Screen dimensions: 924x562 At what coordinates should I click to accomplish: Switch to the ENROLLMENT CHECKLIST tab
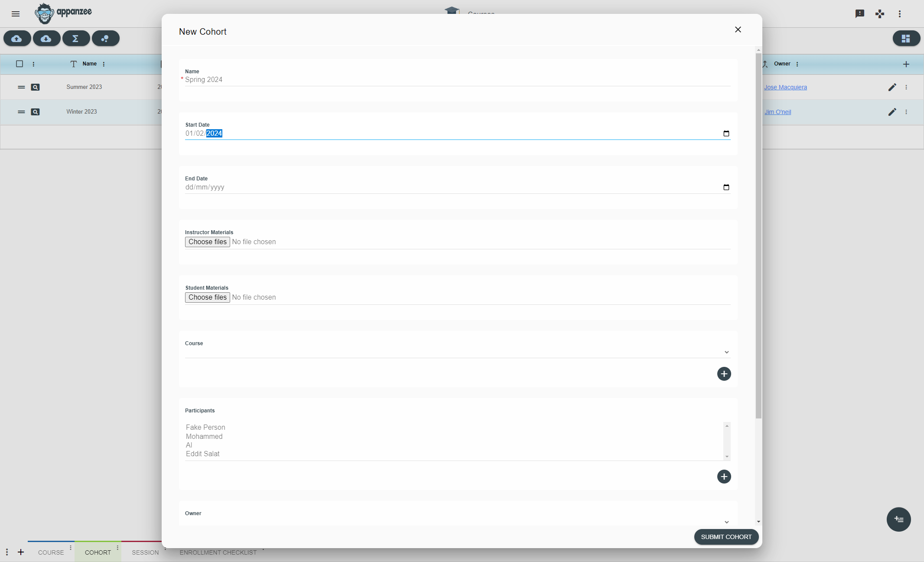click(x=218, y=552)
